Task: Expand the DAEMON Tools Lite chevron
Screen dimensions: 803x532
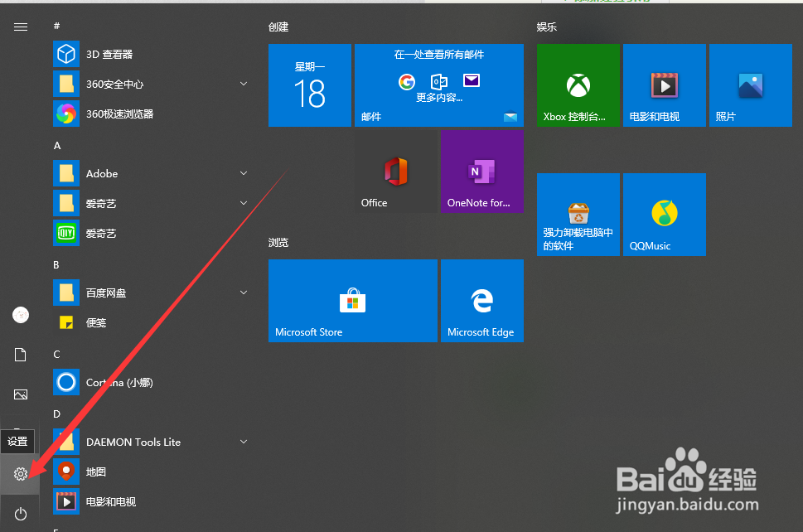Action: click(244, 442)
